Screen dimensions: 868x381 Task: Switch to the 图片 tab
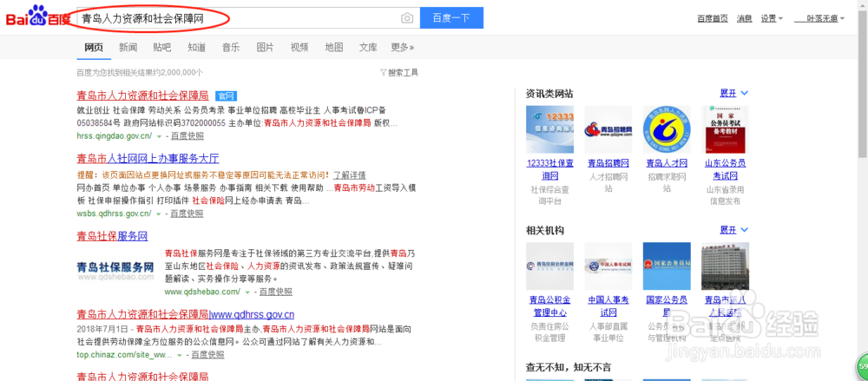pyautogui.click(x=265, y=48)
